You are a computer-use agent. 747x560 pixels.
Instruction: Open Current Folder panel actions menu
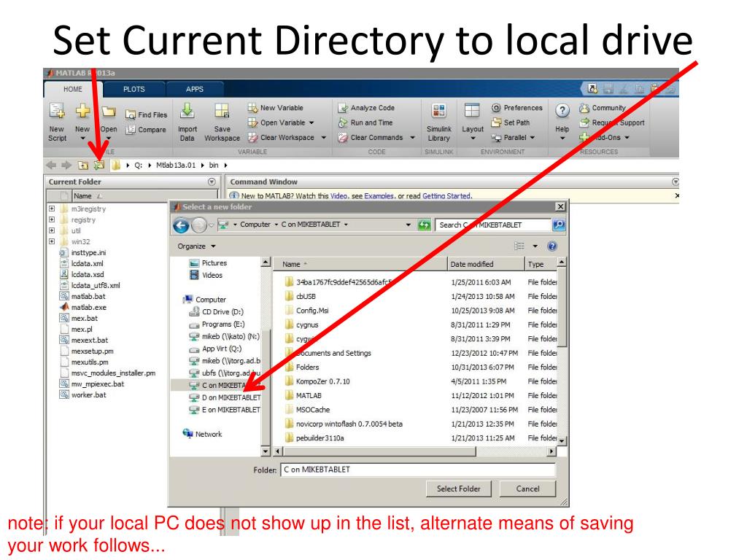tap(212, 182)
